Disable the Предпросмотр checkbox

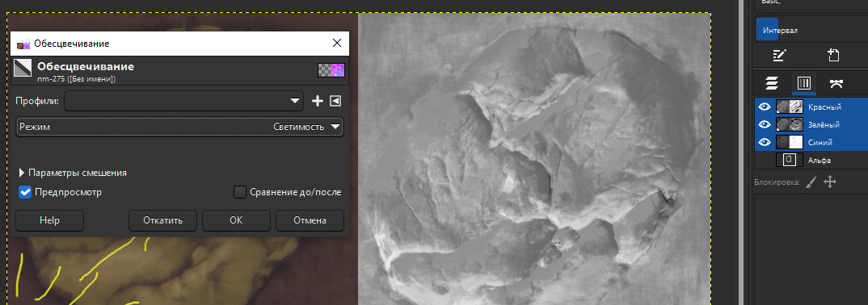[x=25, y=192]
